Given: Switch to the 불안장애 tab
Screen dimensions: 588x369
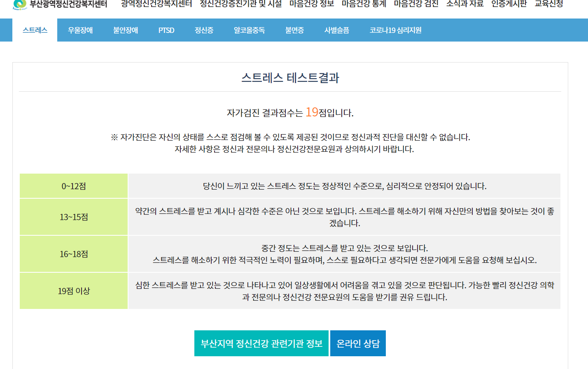Looking at the screenshot, I should (x=126, y=30).
